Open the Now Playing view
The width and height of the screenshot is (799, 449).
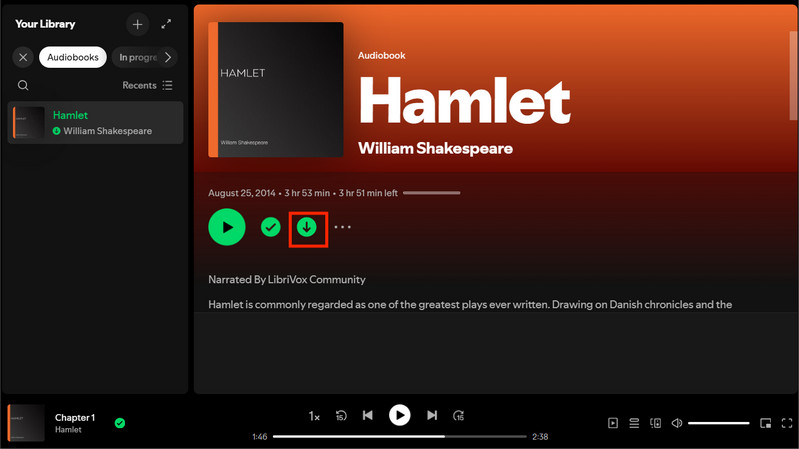(613, 423)
